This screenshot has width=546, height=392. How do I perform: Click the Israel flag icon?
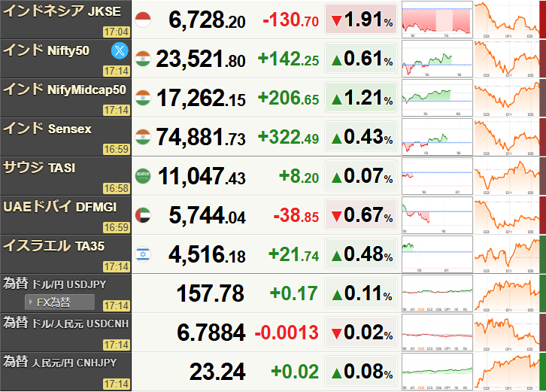(143, 254)
